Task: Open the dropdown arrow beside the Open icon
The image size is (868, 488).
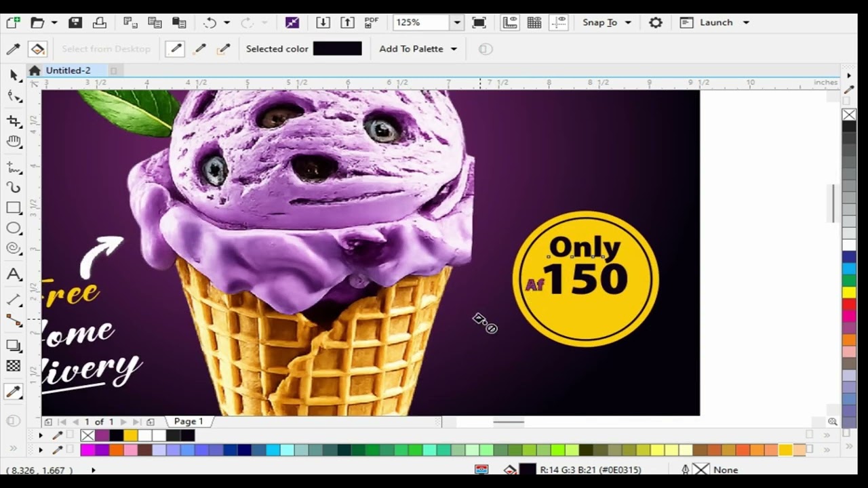Action: pyautogui.click(x=55, y=22)
